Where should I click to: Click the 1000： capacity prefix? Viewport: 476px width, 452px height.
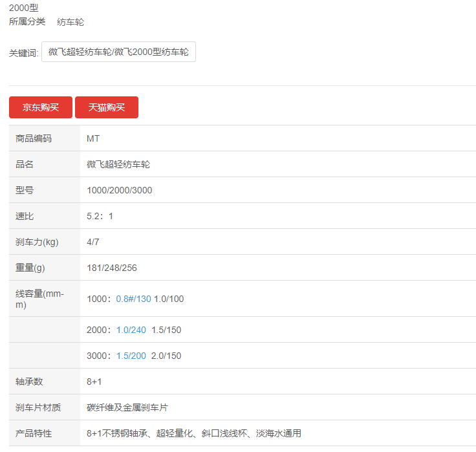99,299
